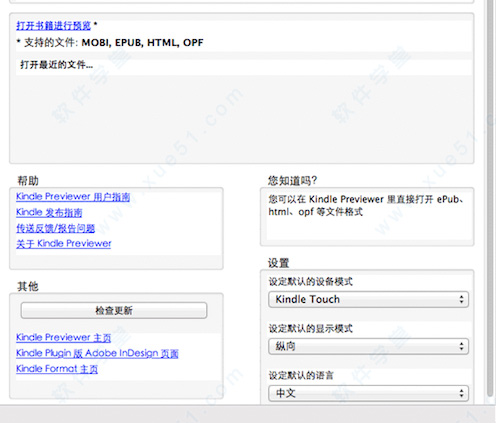Open Kindle Plugin 版 Adobe InDesign 页面 link
The width and height of the screenshot is (496, 423).
(97, 353)
